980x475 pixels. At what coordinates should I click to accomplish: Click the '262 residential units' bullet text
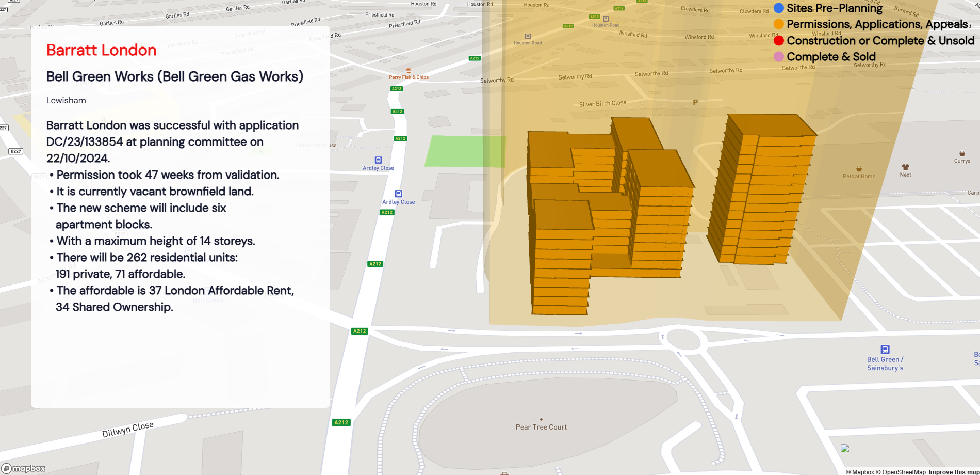(147, 258)
